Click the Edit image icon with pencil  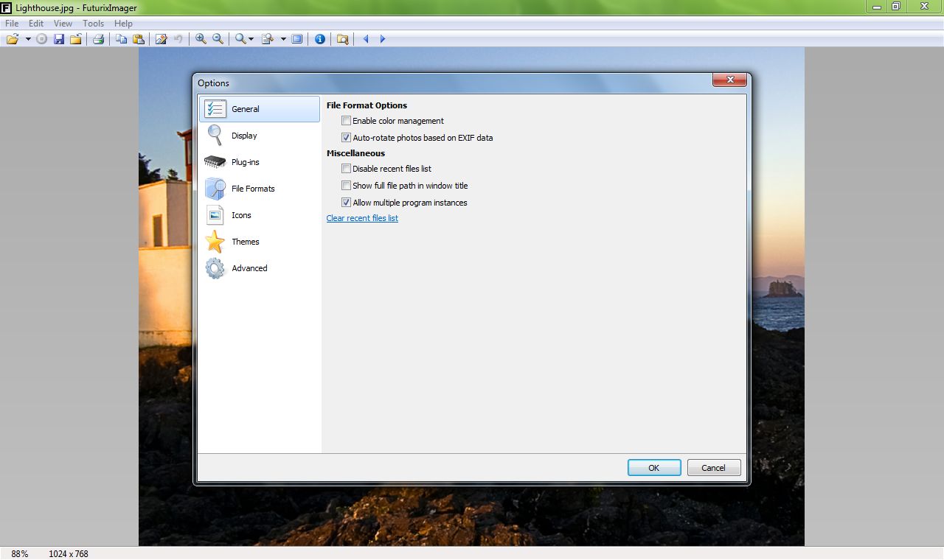(x=161, y=39)
